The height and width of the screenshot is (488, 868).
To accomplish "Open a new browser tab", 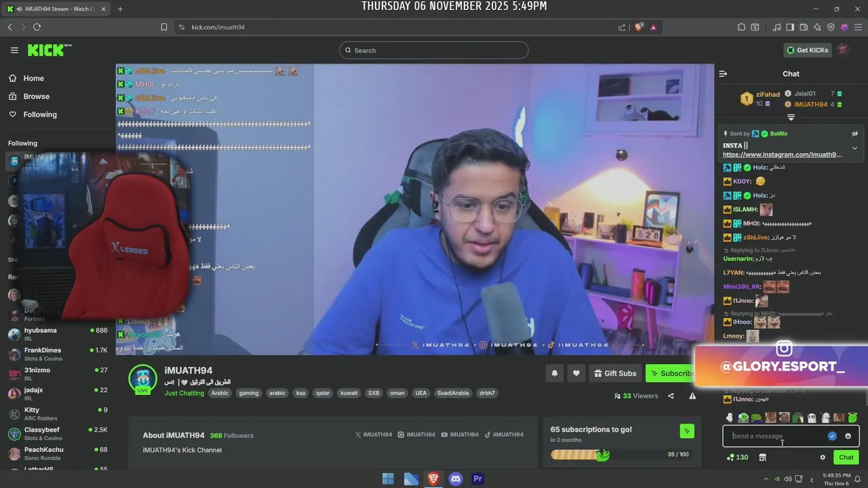I will tap(120, 9).
